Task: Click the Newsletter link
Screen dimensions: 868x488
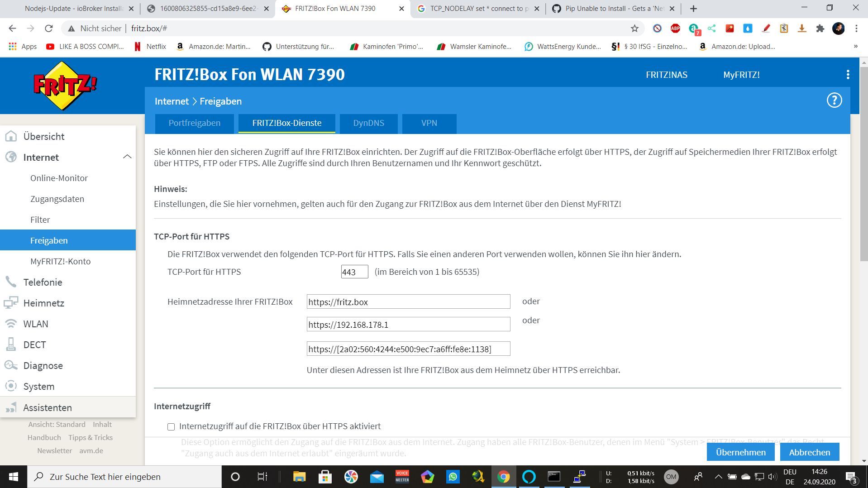Action: (x=54, y=450)
